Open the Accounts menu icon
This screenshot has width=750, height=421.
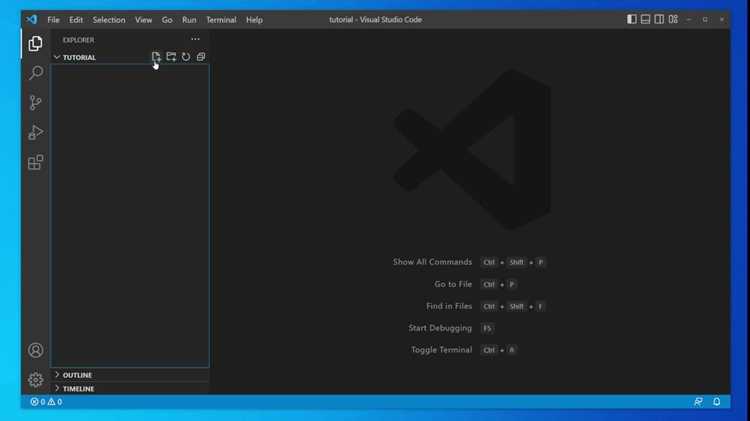pyautogui.click(x=35, y=350)
